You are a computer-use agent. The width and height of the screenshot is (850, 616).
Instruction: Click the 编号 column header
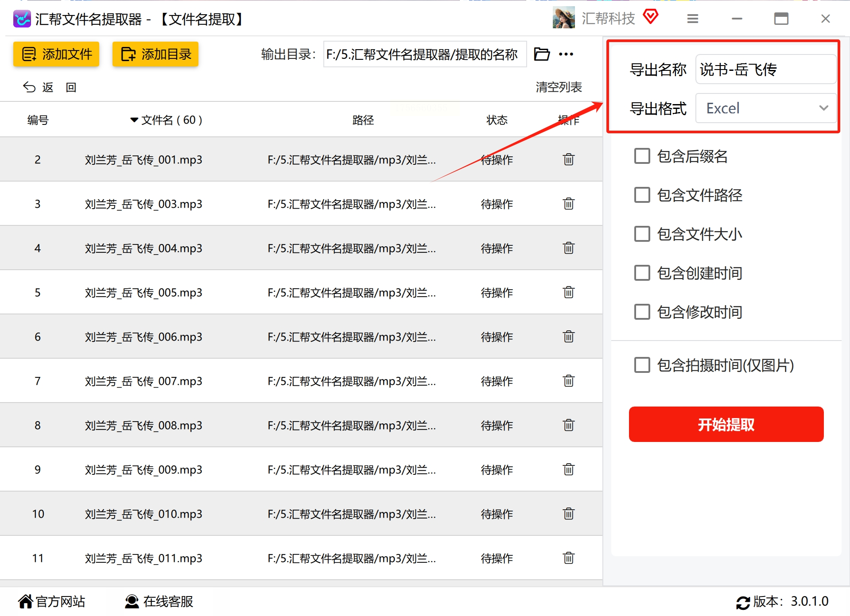click(38, 120)
